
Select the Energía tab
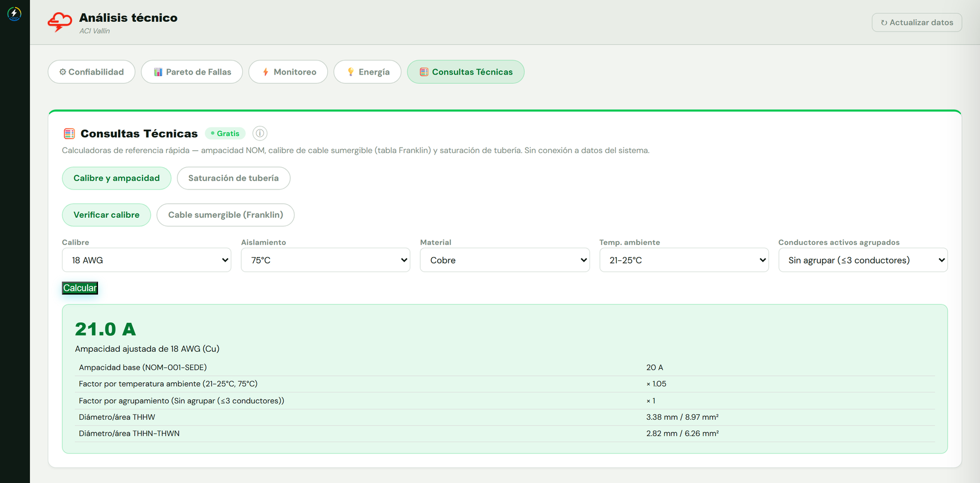(367, 72)
